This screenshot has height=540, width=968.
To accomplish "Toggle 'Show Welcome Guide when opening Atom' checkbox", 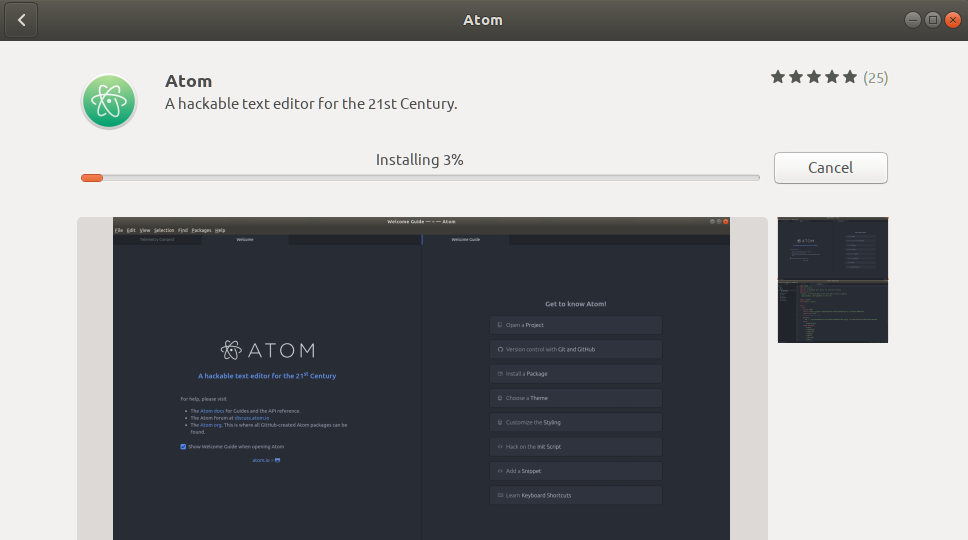I will pyautogui.click(x=183, y=446).
